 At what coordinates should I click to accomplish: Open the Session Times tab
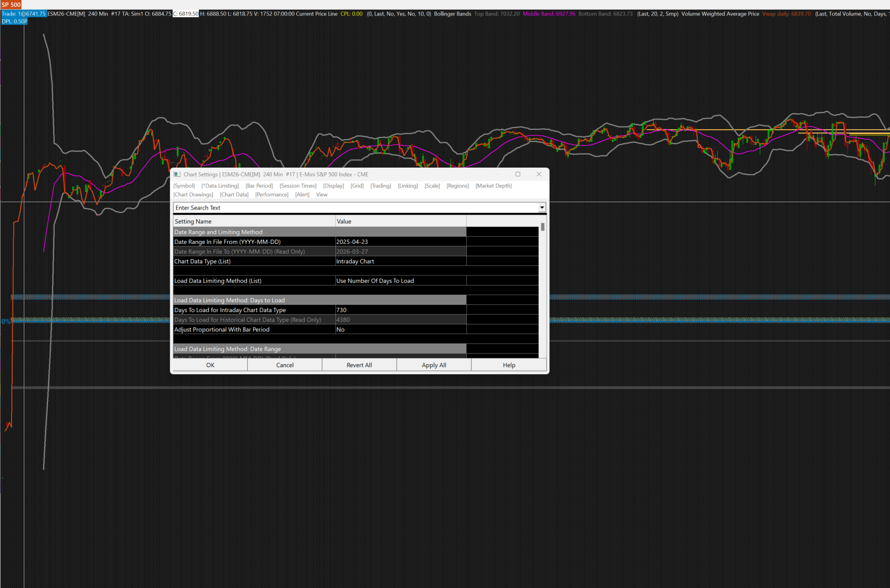pyautogui.click(x=298, y=186)
